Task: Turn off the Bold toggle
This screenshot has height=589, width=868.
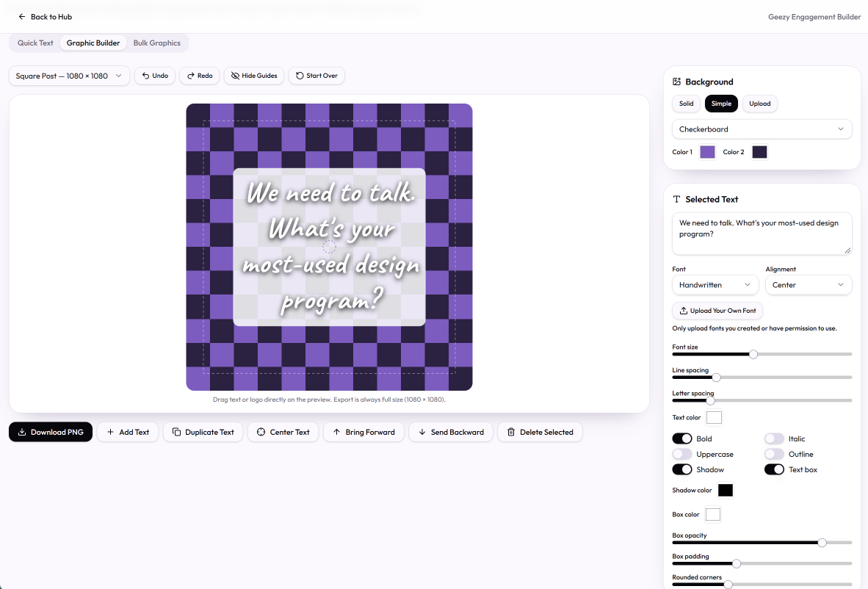Action: pos(682,438)
